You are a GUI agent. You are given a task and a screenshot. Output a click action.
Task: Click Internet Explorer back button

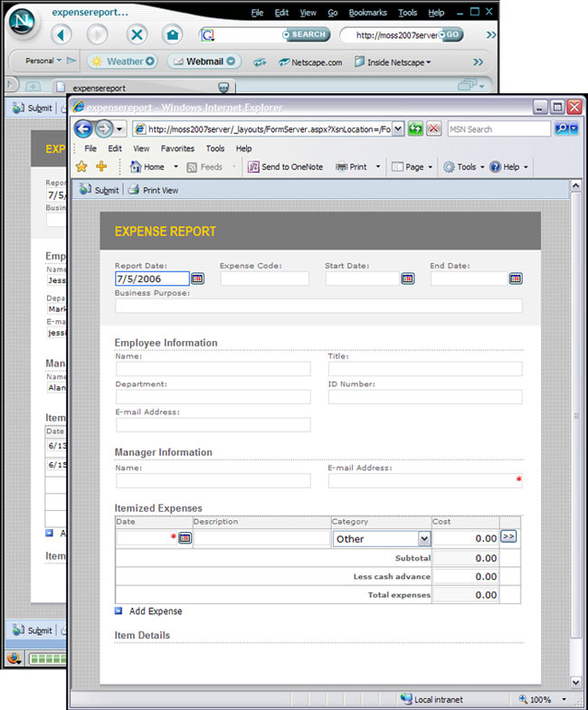[x=83, y=129]
